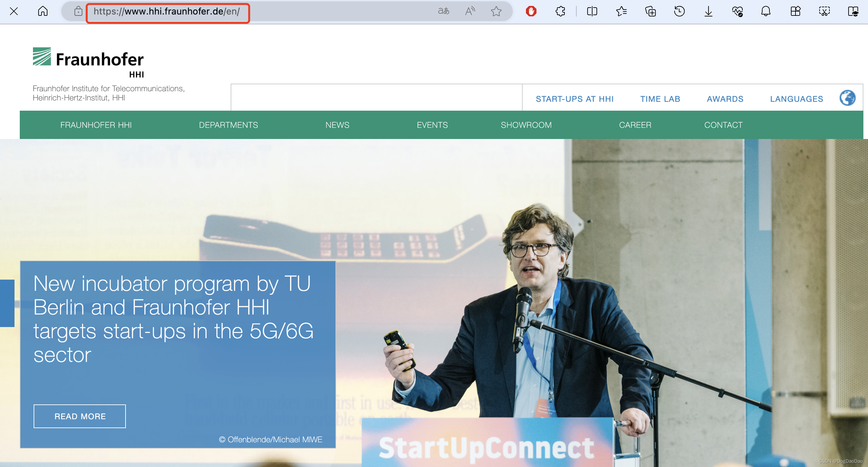Screen dimensions: 868x467
Task: Click the browser favorites/bookmark star icon
Action: [x=496, y=10]
